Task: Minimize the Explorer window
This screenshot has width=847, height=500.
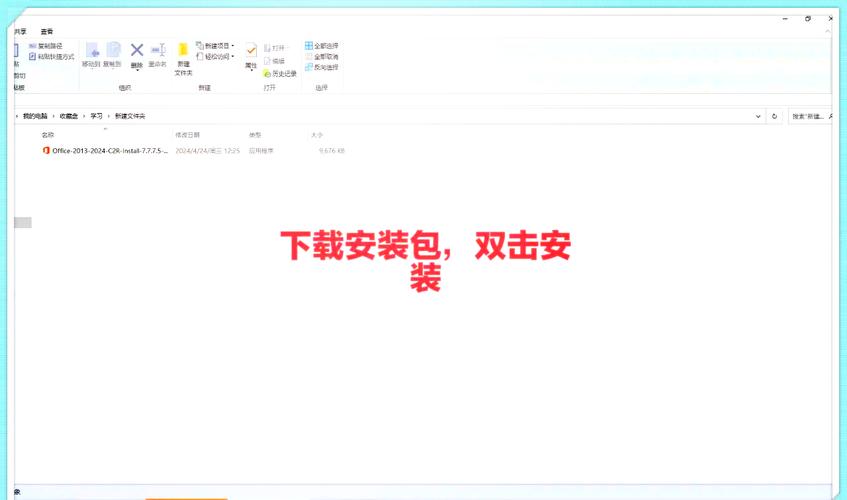Action: pyautogui.click(x=785, y=18)
